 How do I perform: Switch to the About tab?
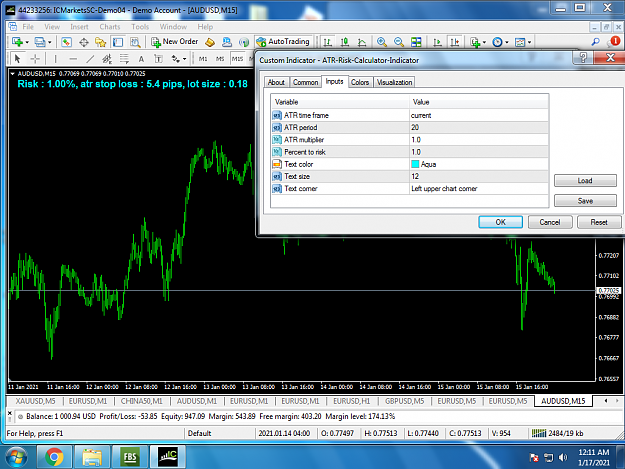276,82
